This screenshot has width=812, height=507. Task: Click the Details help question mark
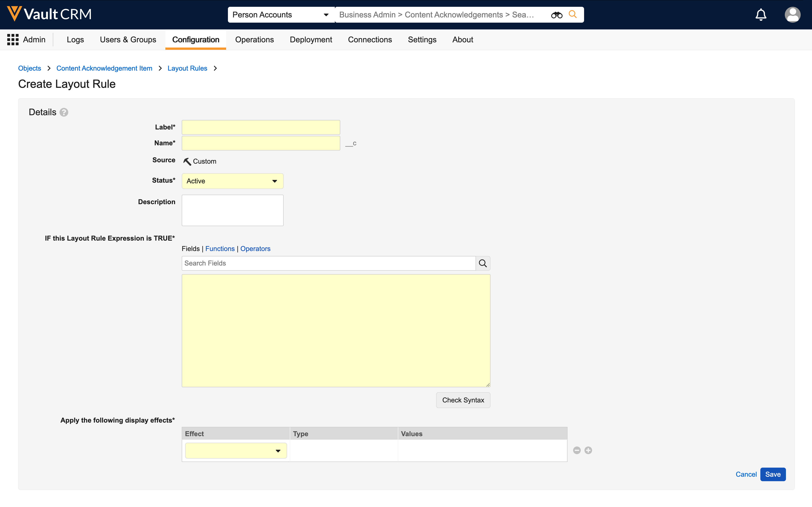pos(64,112)
